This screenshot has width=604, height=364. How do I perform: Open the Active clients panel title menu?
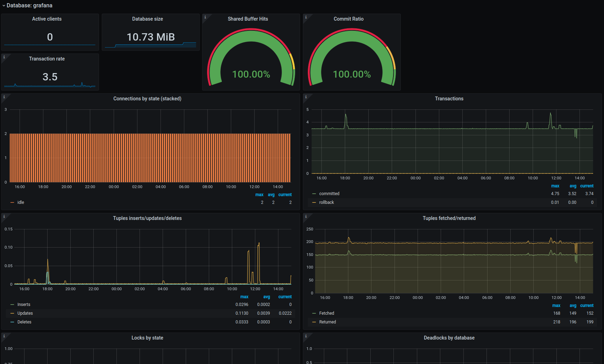pyautogui.click(x=47, y=19)
